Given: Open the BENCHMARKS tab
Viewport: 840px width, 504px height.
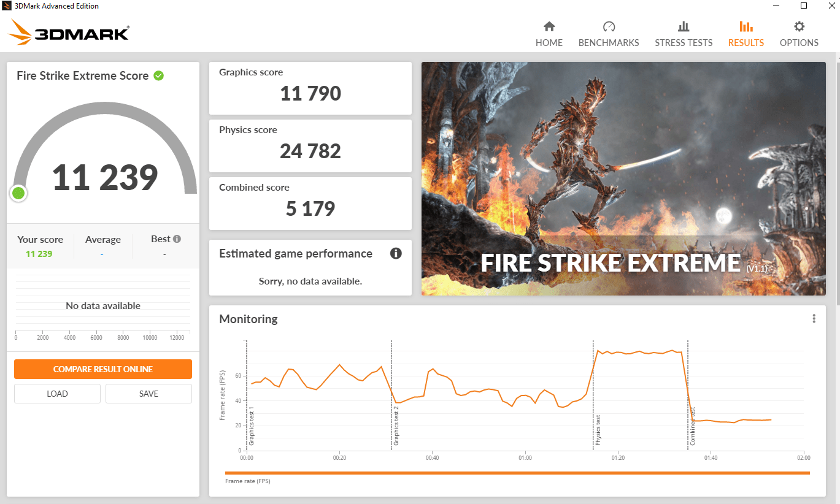Looking at the screenshot, I should tap(609, 43).
